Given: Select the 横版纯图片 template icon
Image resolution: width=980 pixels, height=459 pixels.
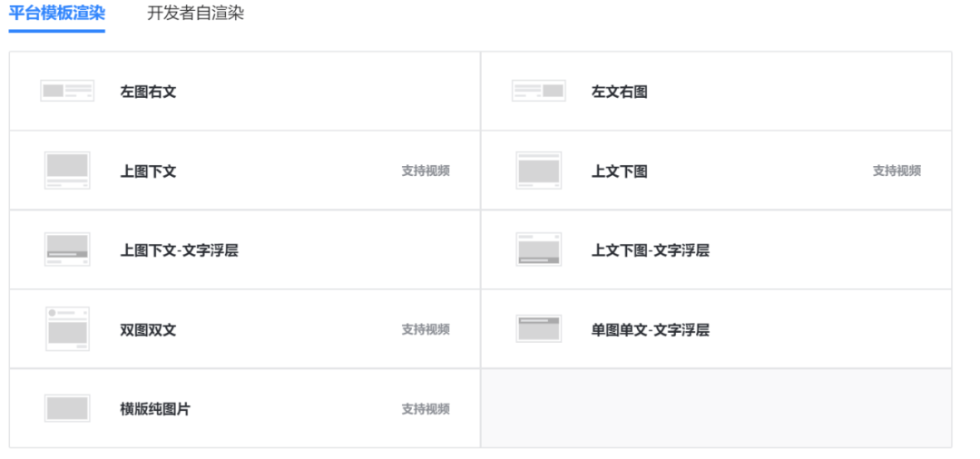Looking at the screenshot, I should (x=67, y=408).
